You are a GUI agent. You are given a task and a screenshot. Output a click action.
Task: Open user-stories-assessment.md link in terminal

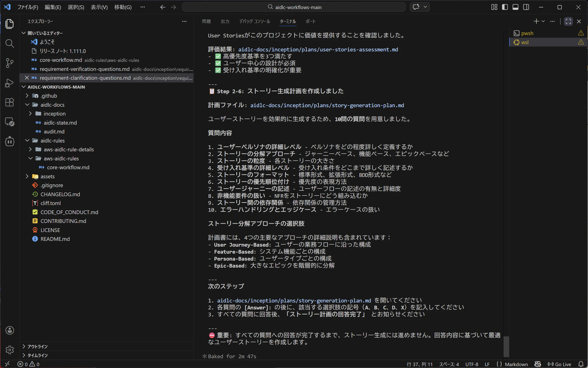(318, 50)
